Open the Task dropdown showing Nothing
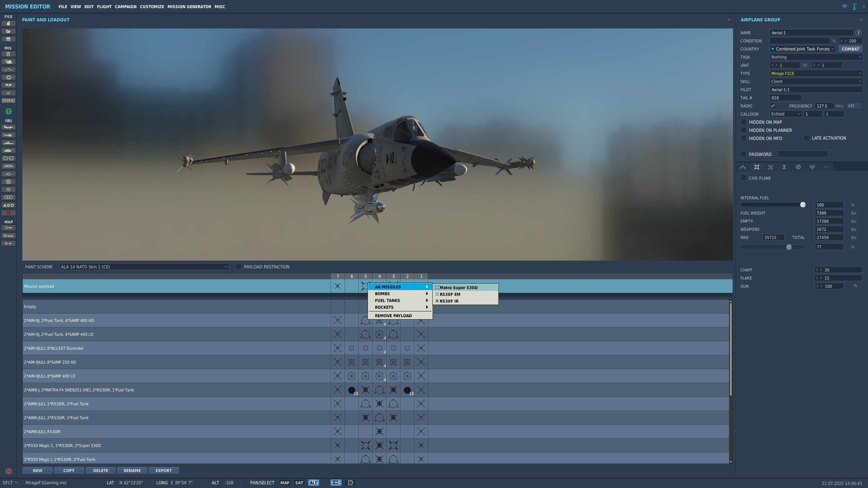The image size is (868, 488). tap(816, 57)
